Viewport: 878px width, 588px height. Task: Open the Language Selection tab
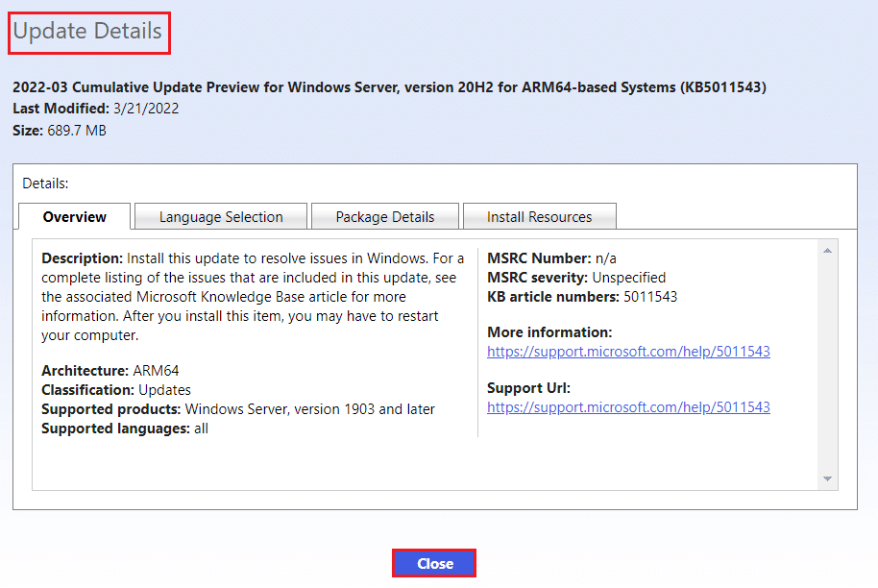(221, 217)
